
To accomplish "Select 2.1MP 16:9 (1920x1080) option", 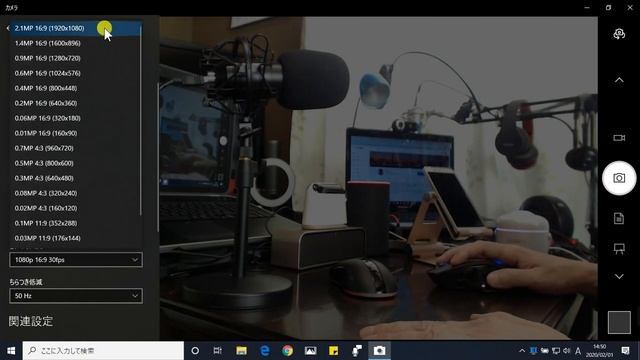I will coord(76,28).
